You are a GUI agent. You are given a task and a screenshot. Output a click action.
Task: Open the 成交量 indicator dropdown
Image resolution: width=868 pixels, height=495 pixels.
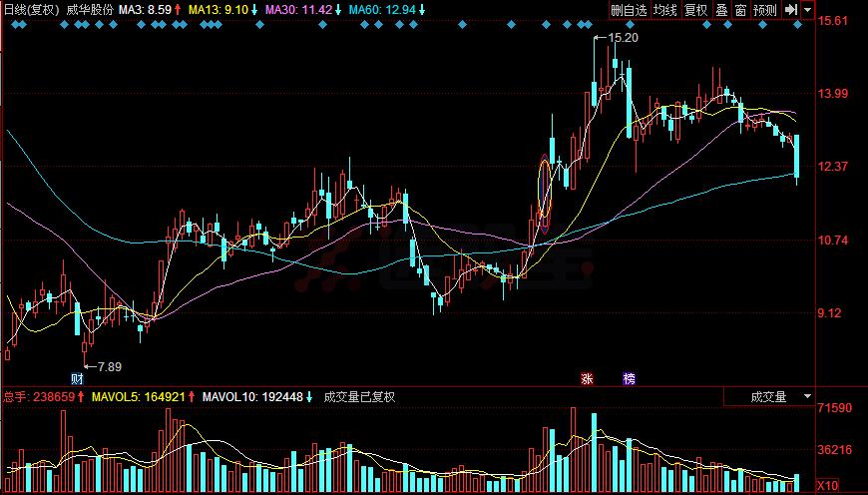775,396
